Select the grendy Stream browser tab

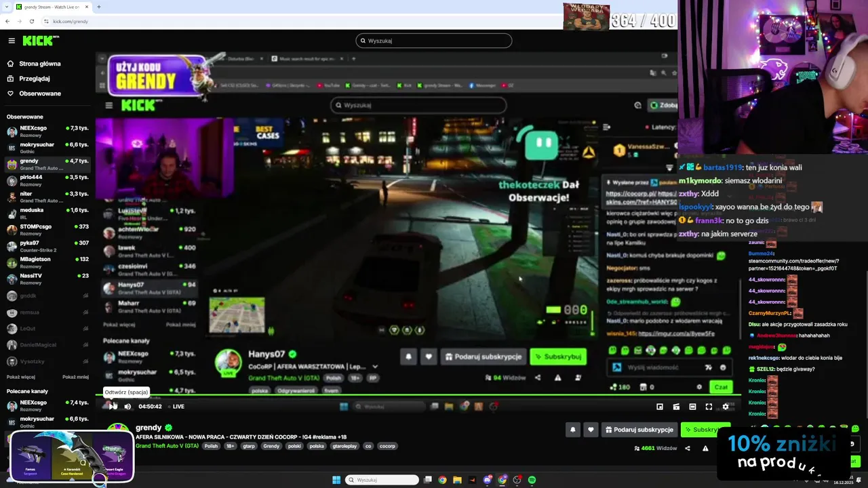(52, 7)
